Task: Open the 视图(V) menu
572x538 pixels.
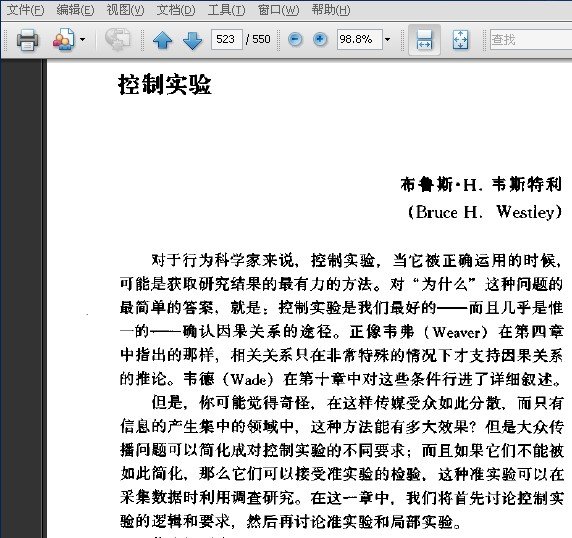Action: [125, 9]
